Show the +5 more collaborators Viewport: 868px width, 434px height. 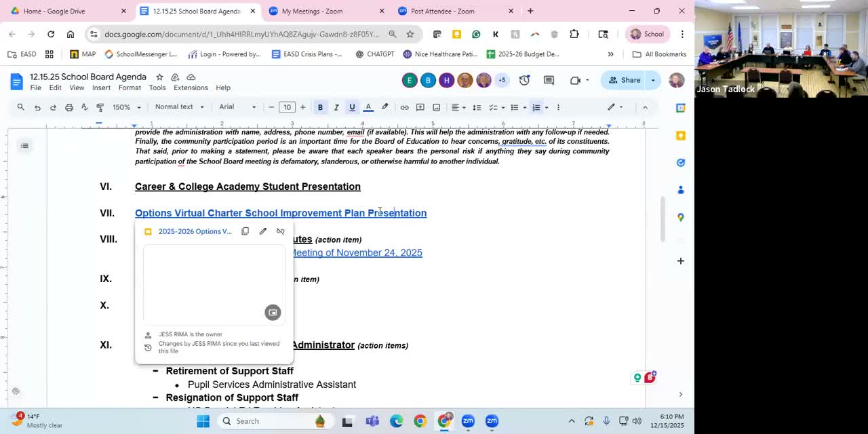[x=502, y=80]
